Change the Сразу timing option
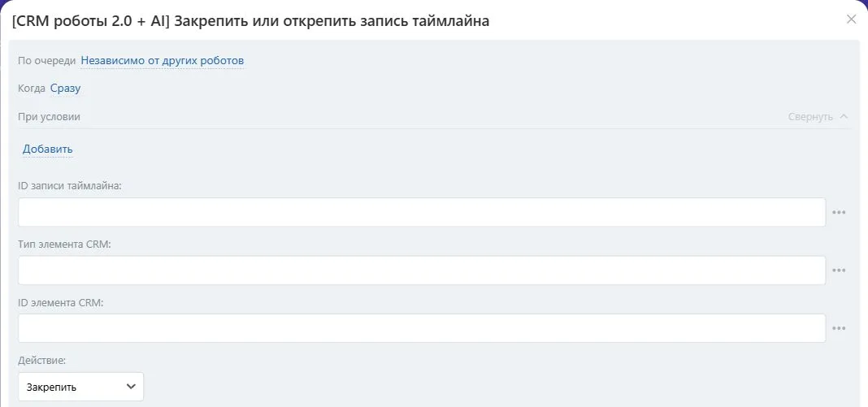The image size is (868, 407). tap(65, 89)
